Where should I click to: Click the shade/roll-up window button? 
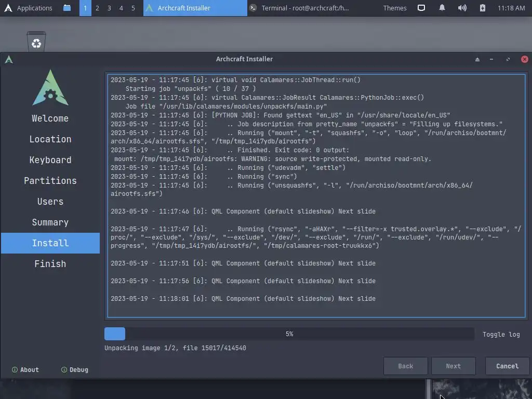pos(477,59)
